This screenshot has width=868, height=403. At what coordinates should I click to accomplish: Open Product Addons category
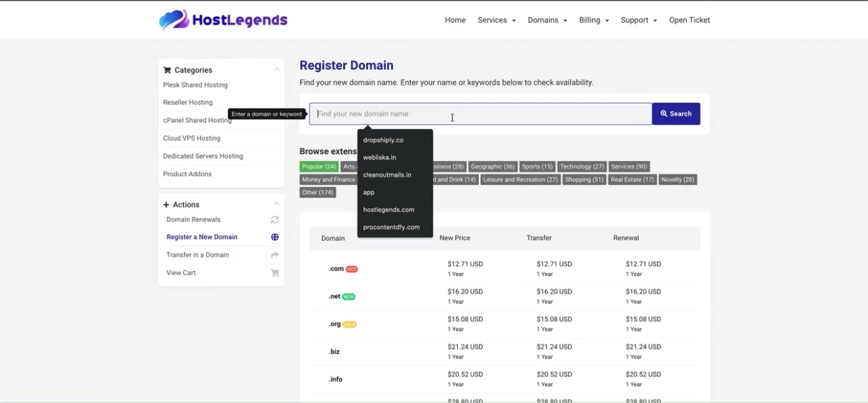pos(187,174)
